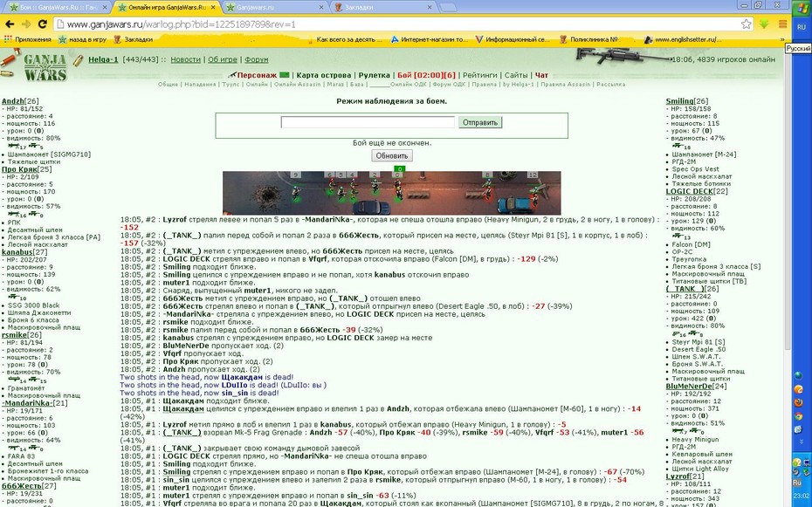Viewport: 812px width, 507px height.
Task: Open the green download arrow extension
Action: coord(764,24)
